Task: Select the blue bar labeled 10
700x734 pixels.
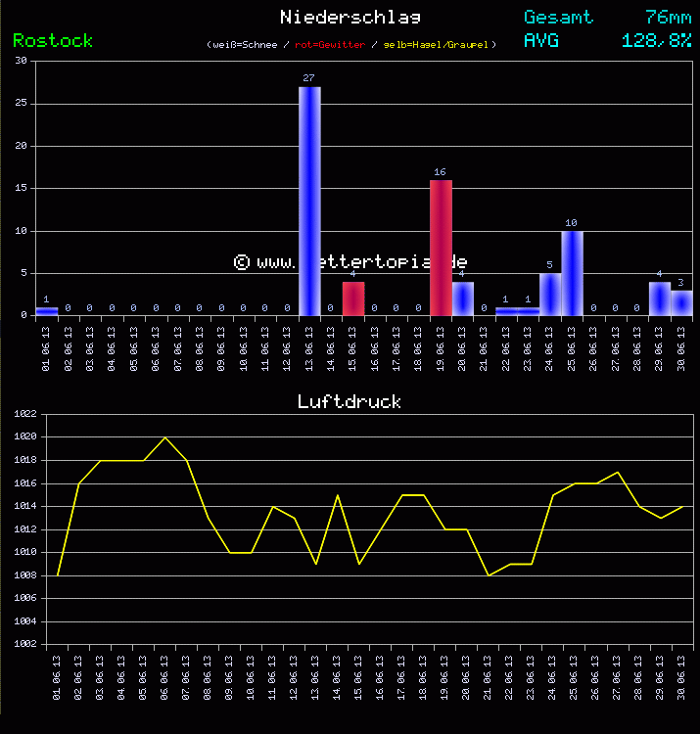Action: [572, 273]
